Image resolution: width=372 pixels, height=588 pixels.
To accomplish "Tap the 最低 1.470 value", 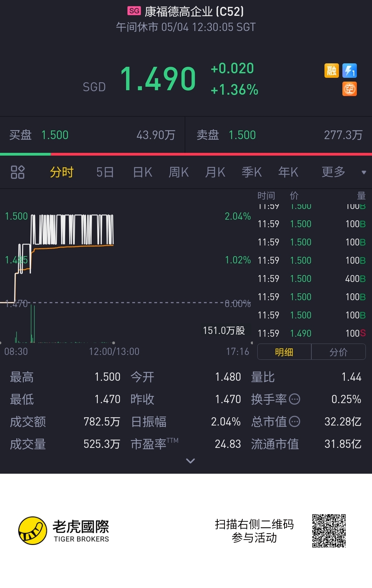I will point(107,399).
